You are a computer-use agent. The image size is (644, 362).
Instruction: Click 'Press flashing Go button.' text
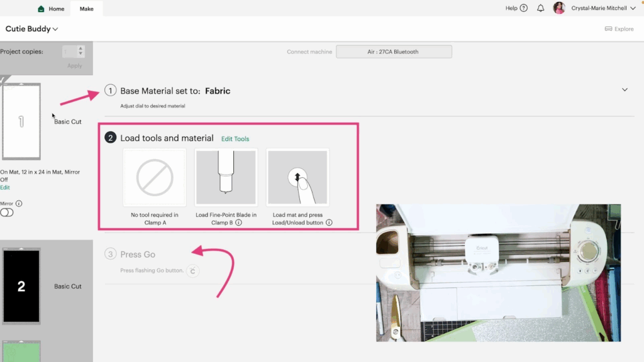152,270
